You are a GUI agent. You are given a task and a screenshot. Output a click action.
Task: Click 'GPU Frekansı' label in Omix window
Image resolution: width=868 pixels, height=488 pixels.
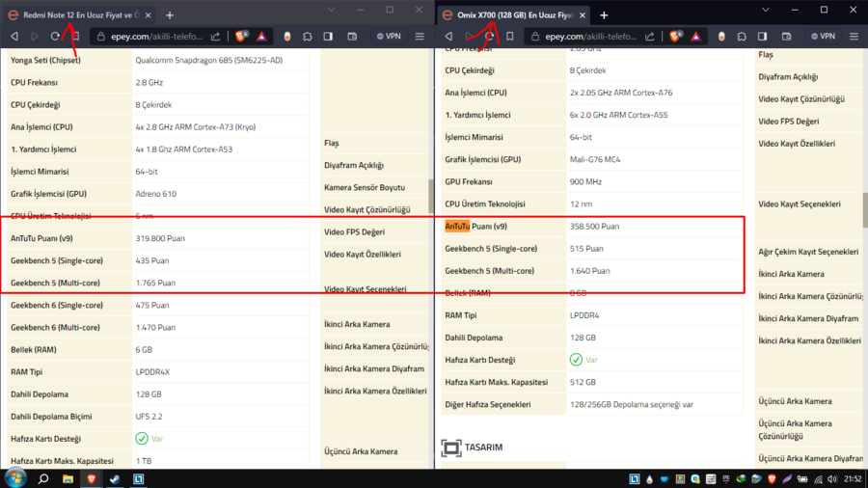[x=469, y=182]
